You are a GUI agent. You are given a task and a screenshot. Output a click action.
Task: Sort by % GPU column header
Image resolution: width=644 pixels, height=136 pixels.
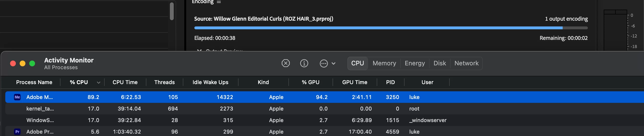click(310, 82)
